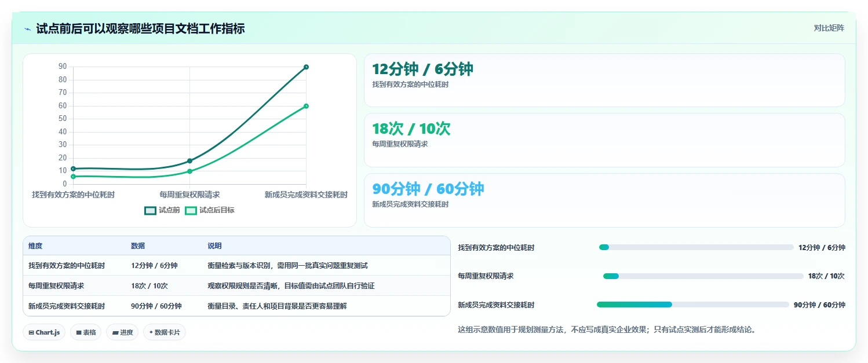Click x-axis label 新成员完成资料交接耗时

[x=306, y=195]
